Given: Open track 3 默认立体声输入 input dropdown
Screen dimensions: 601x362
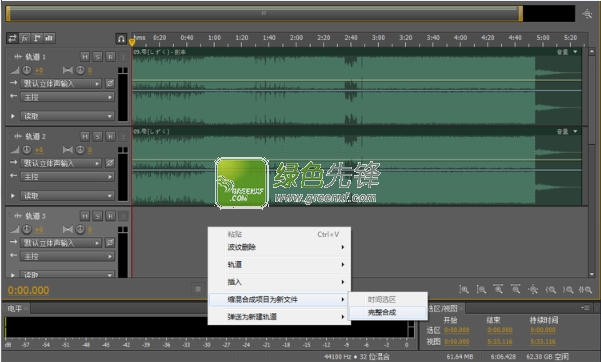Looking at the screenshot, I should coord(61,243).
